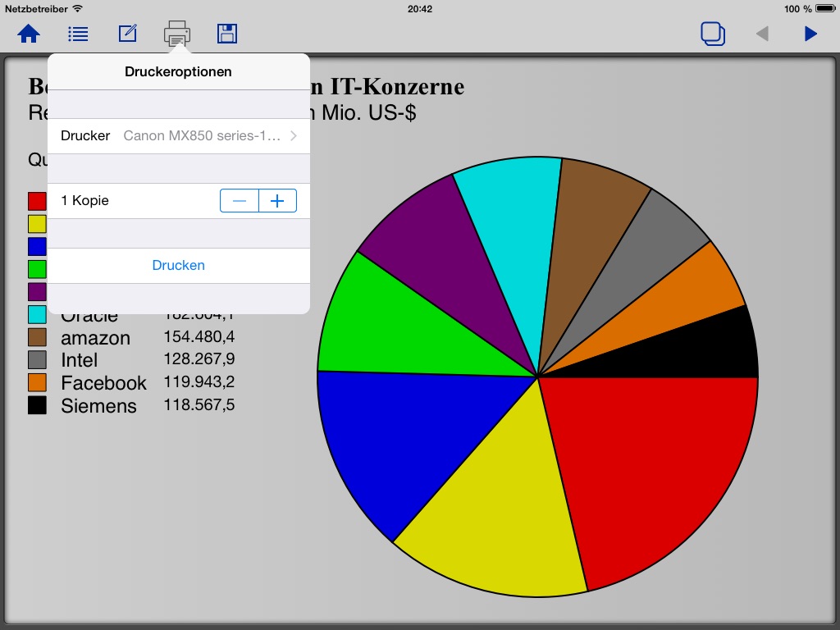Open the overlapping pages icon
The image size is (840, 630).
tap(713, 34)
